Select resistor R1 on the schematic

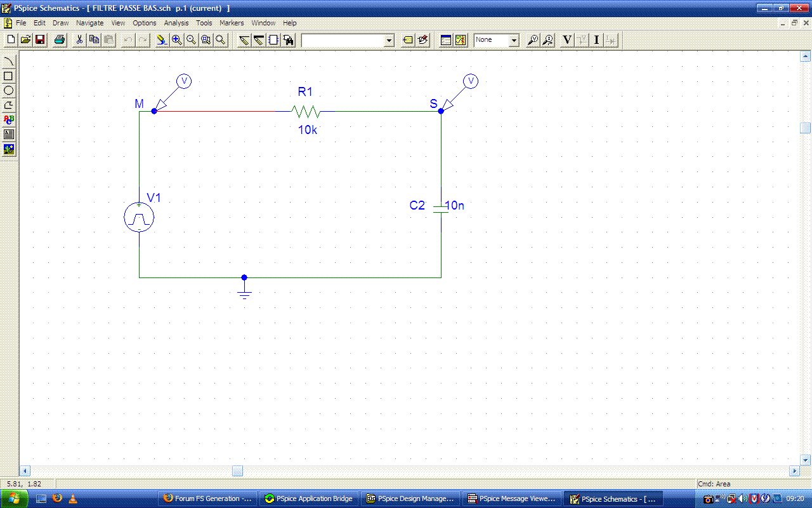coord(306,112)
